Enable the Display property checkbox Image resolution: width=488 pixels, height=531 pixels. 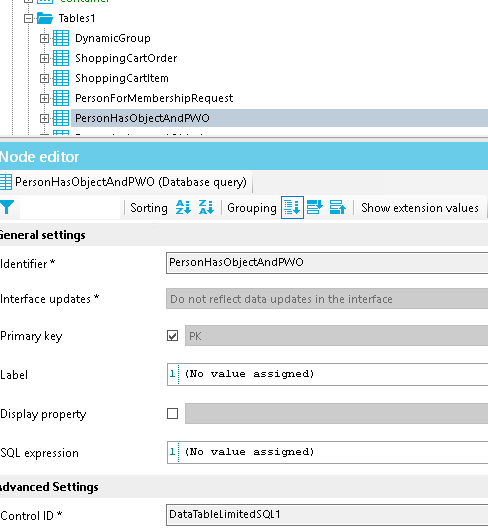[172, 413]
